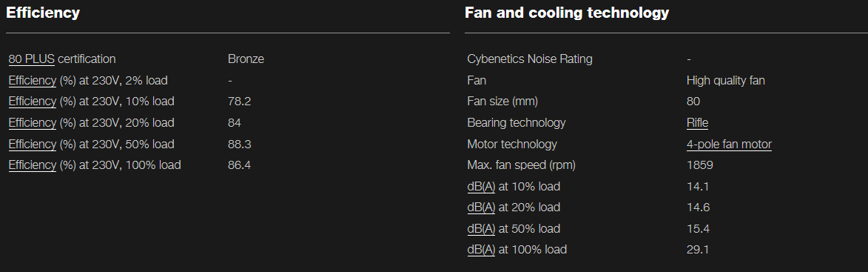Click the High quality fan value

726,80
